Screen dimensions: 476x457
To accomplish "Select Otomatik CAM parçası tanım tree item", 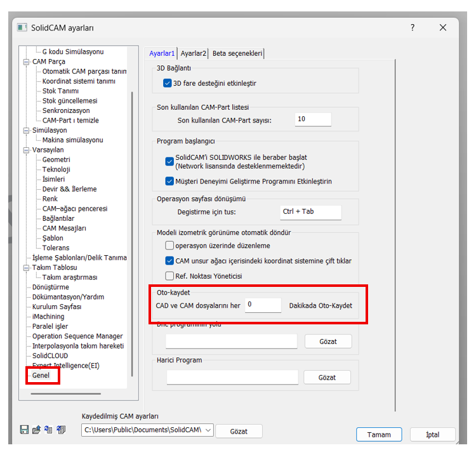I will tap(84, 71).
